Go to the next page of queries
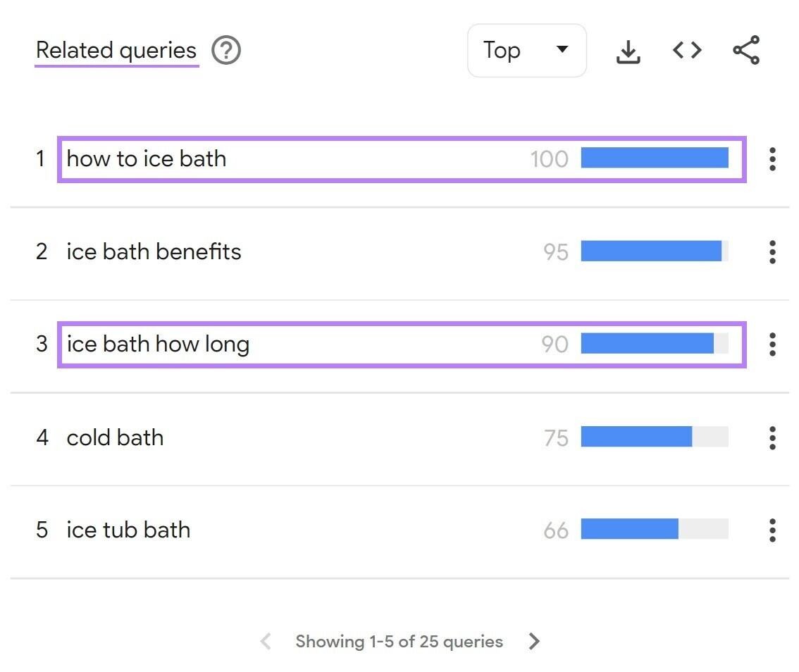799x672 pixels. tap(534, 641)
